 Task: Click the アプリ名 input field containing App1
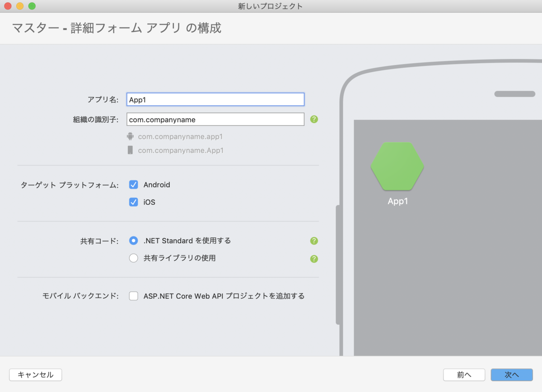pyautogui.click(x=215, y=99)
